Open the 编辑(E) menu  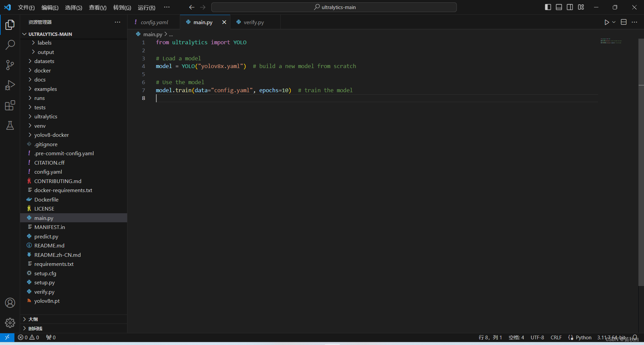click(50, 7)
